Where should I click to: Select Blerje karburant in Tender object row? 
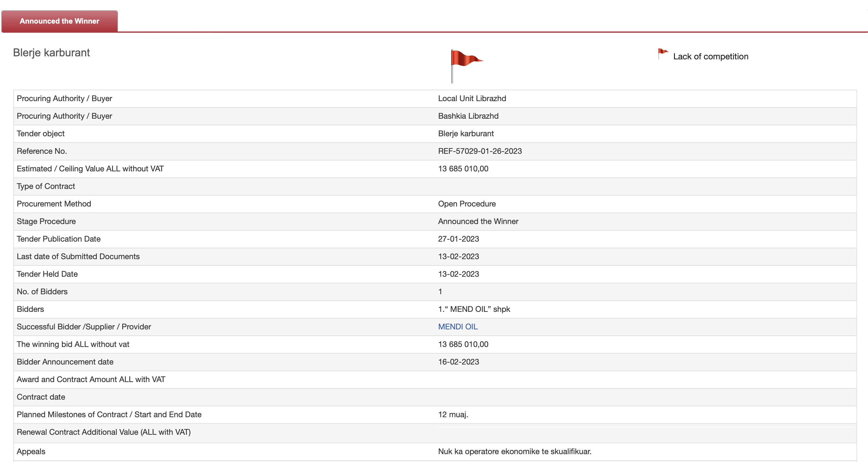pyautogui.click(x=466, y=134)
